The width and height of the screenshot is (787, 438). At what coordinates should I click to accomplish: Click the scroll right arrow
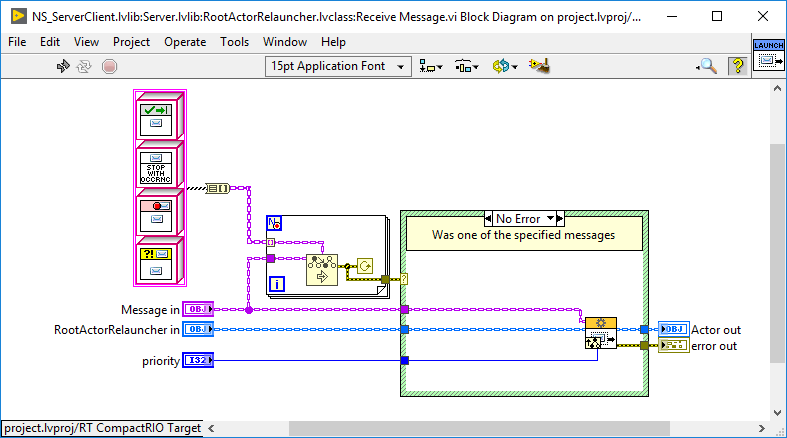click(762, 428)
